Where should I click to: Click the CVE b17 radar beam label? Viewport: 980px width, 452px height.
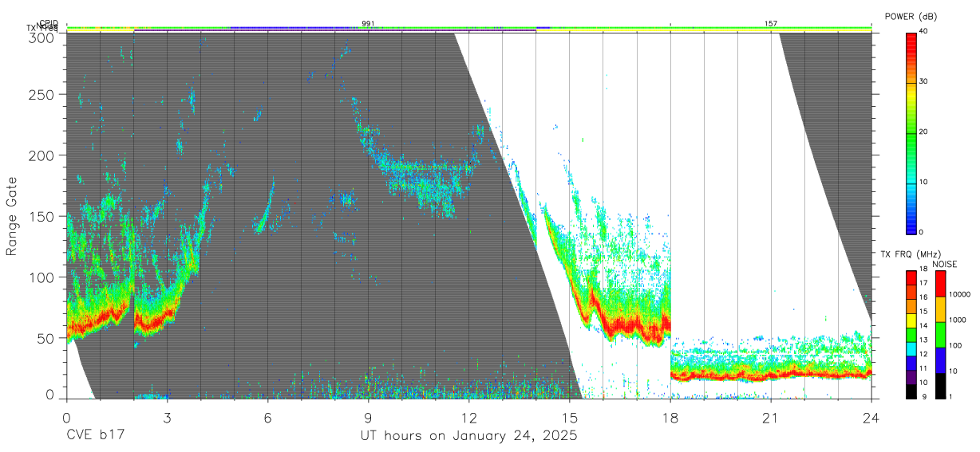[x=96, y=436]
